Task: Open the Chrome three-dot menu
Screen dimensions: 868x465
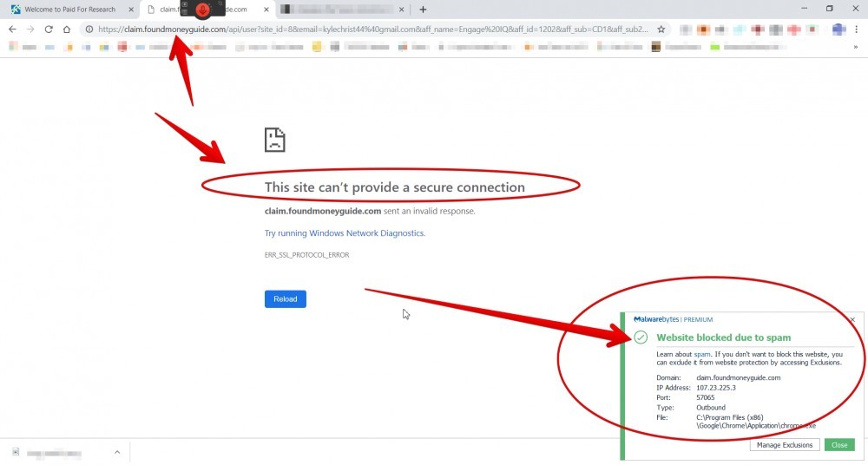Action: 857,29
